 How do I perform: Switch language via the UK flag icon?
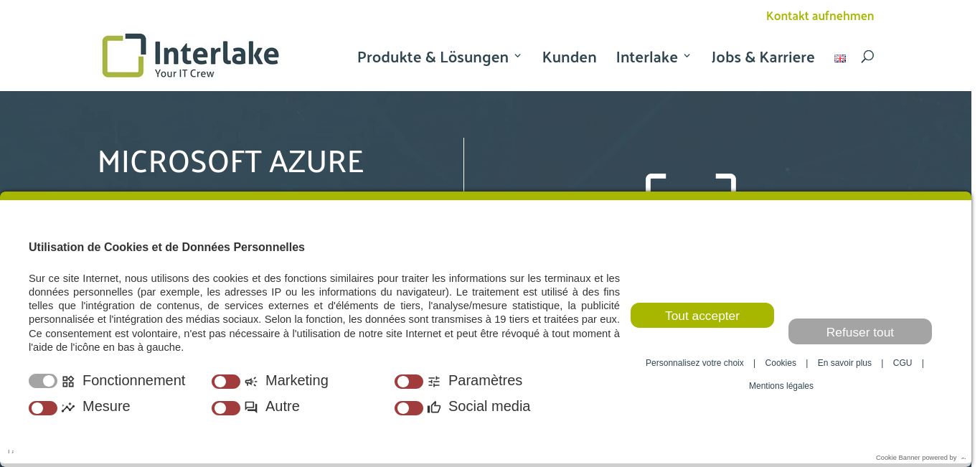(x=840, y=58)
